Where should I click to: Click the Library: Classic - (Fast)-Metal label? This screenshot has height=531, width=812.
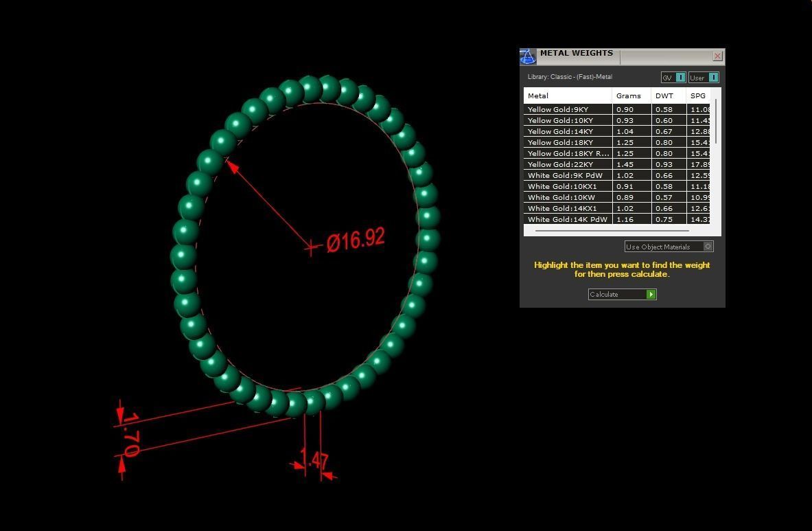(570, 77)
